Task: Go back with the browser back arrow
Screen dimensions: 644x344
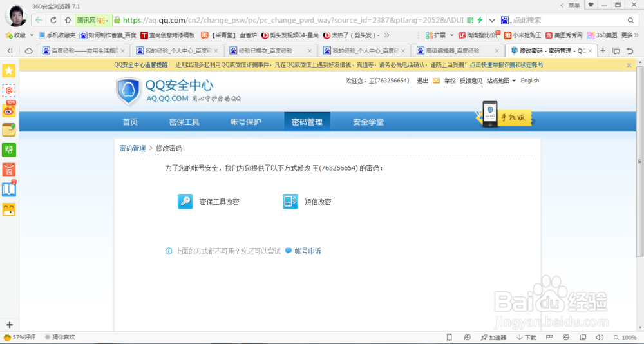Action: tap(39, 20)
